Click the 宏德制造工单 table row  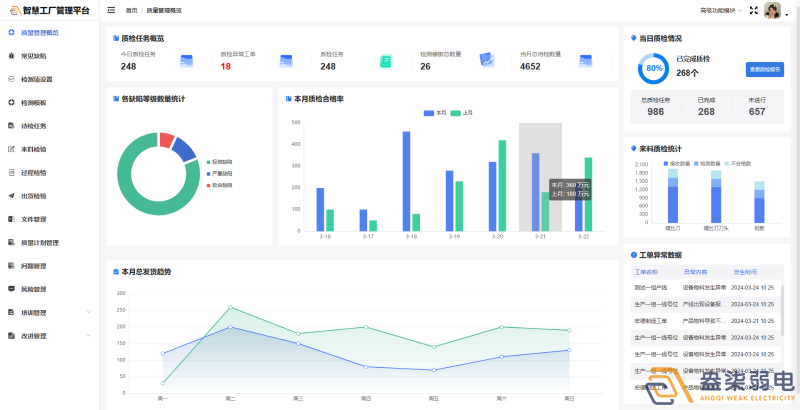tap(706, 321)
